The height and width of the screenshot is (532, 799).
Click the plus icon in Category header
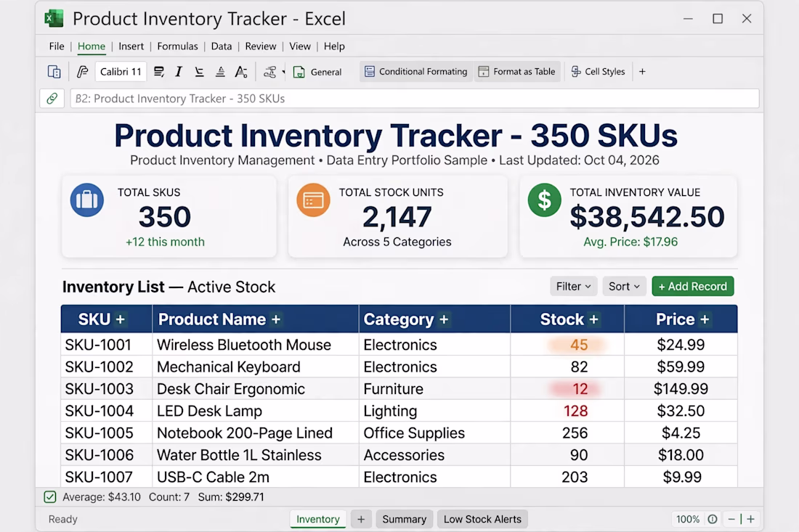[x=444, y=319]
